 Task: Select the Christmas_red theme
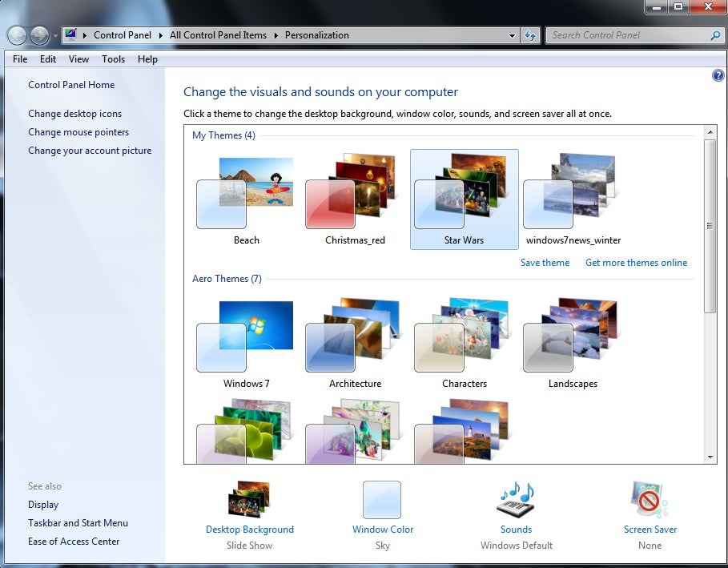coord(355,199)
